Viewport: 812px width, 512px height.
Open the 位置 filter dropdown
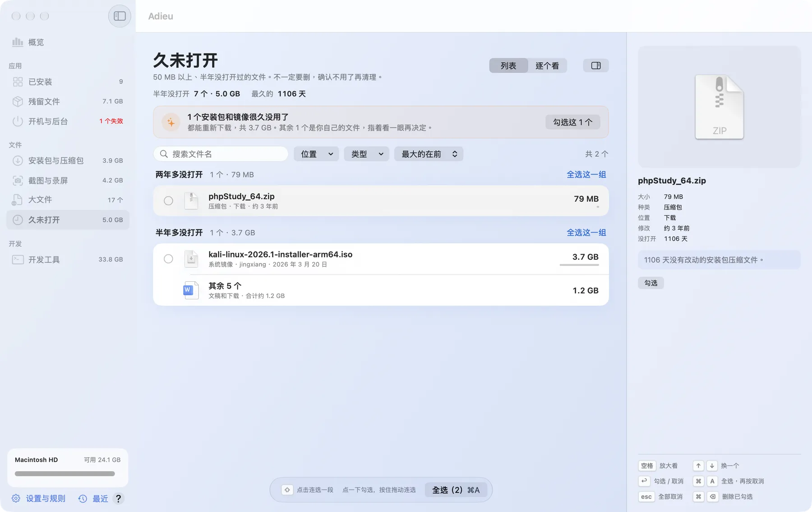(316, 154)
